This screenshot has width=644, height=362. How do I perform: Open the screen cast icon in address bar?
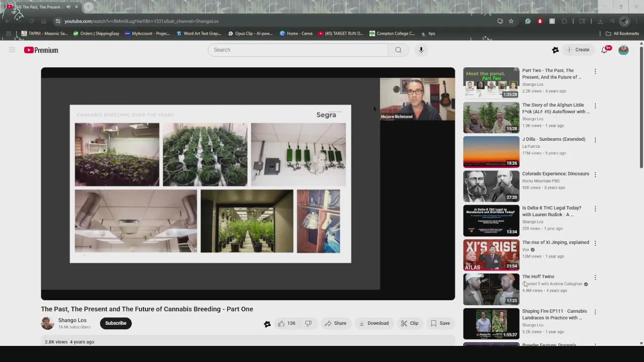pos(500,21)
